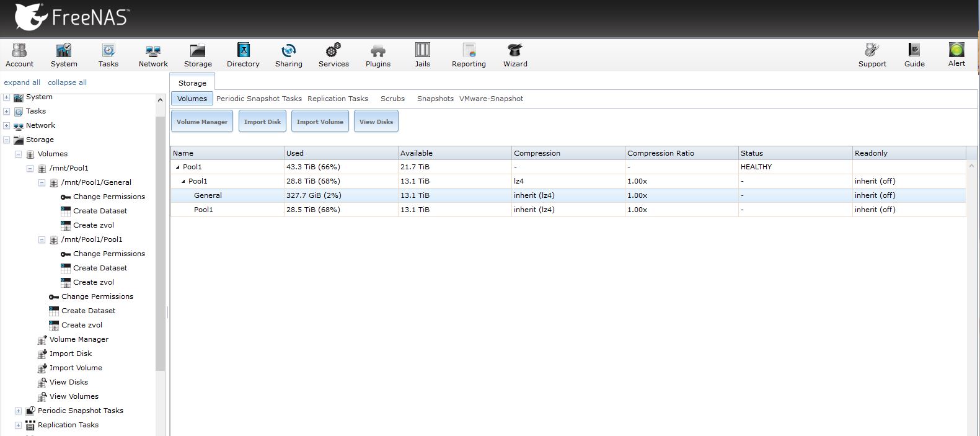Switch to the Snapshots subtab
The height and width of the screenshot is (436, 980).
coord(435,99)
